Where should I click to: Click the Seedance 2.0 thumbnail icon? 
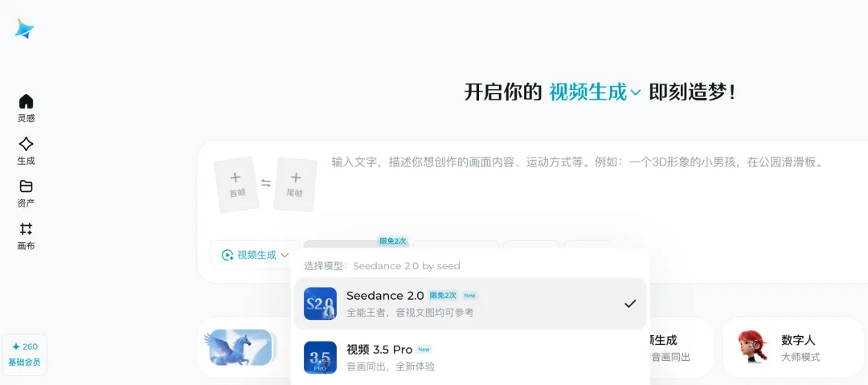320,304
